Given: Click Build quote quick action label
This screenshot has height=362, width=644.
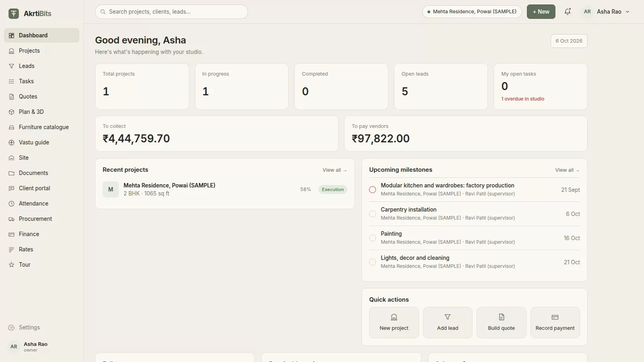Looking at the screenshot, I should (x=502, y=328).
